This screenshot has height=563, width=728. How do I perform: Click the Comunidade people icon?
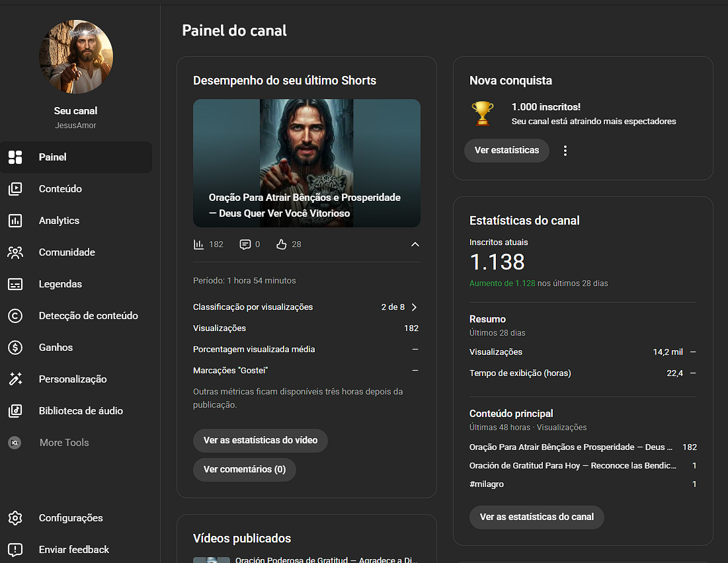click(x=15, y=252)
